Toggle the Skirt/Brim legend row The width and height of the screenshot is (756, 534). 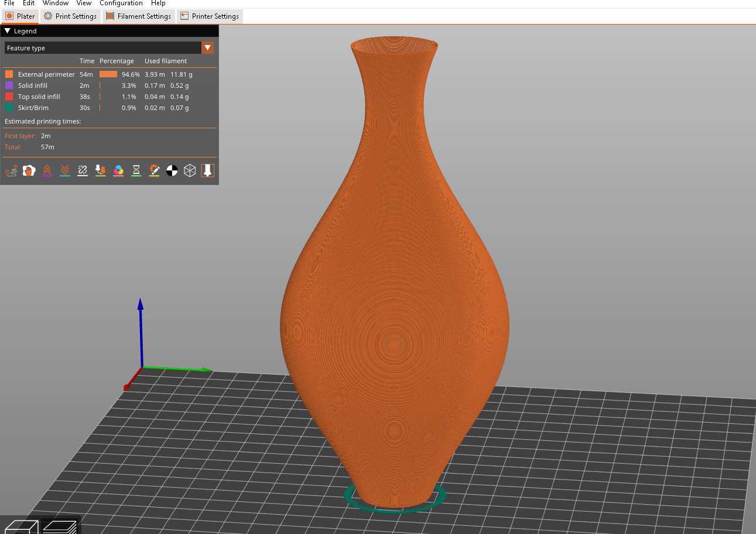110,108
